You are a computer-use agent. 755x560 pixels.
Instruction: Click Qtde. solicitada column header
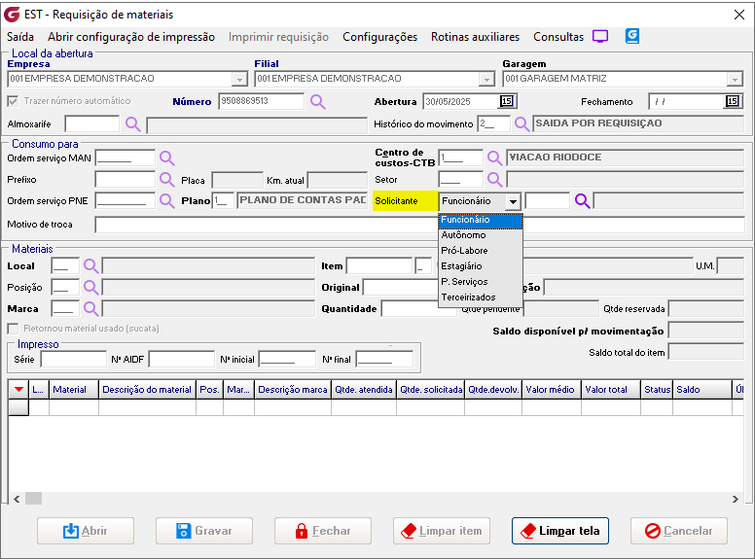pyautogui.click(x=430, y=390)
